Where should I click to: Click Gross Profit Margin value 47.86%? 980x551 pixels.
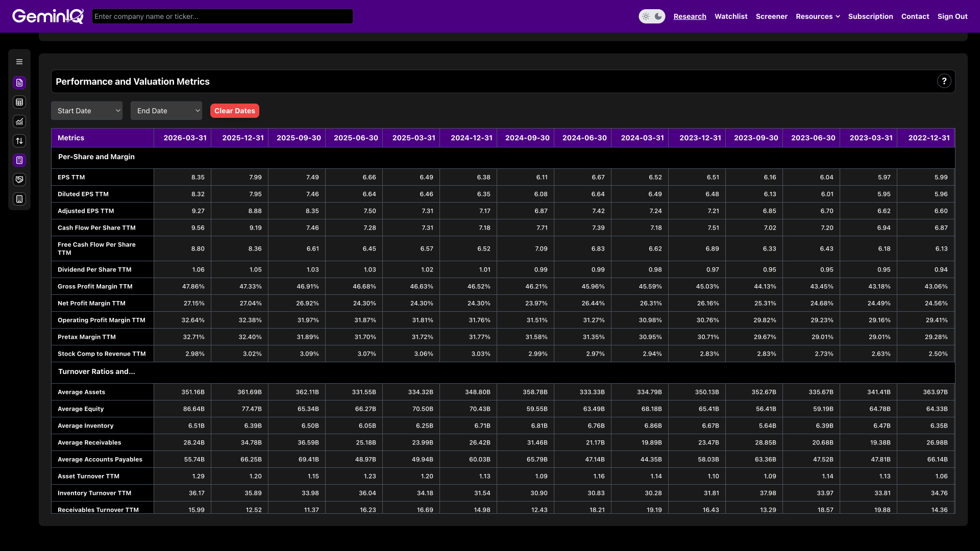coord(193,287)
